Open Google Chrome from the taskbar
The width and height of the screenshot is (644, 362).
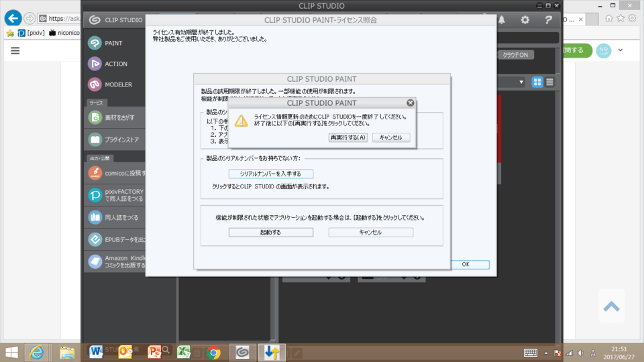point(214,352)
